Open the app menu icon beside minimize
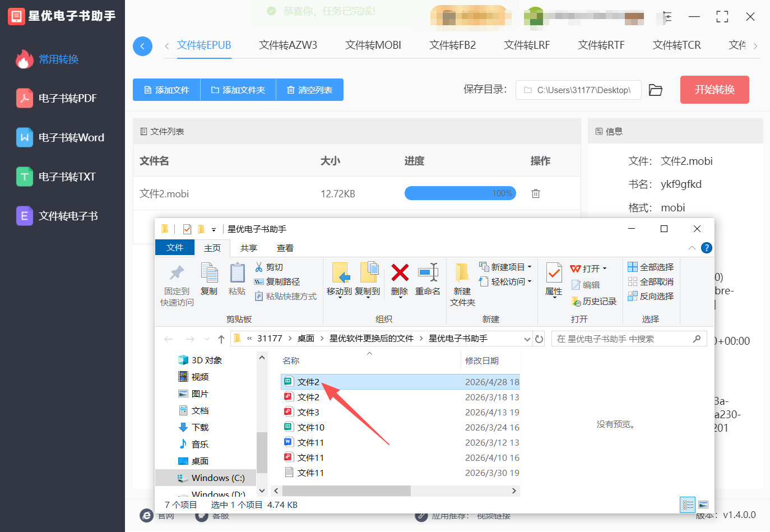The width and height of the screenshot is (770, 532). 667,17
